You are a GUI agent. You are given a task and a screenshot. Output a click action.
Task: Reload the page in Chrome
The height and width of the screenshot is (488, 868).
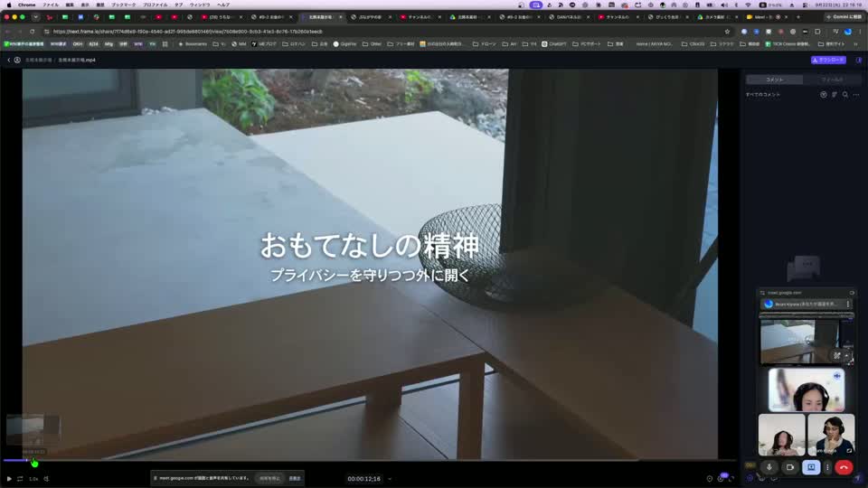click(33, 32)
